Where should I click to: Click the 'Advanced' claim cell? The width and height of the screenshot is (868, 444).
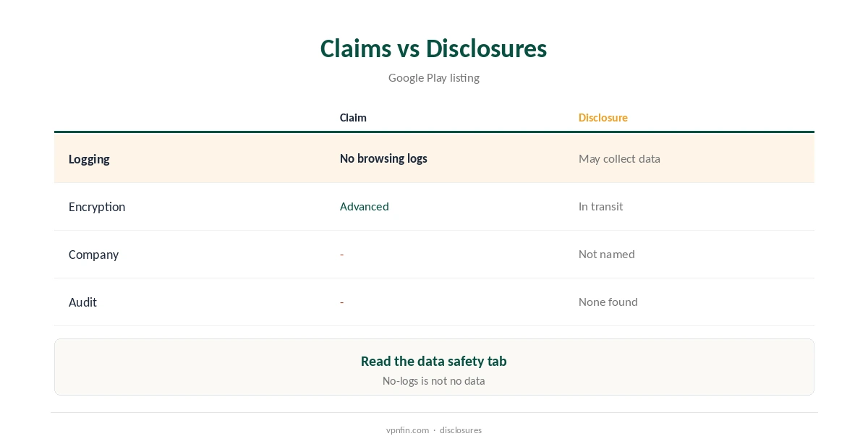[x=364, y=206]
